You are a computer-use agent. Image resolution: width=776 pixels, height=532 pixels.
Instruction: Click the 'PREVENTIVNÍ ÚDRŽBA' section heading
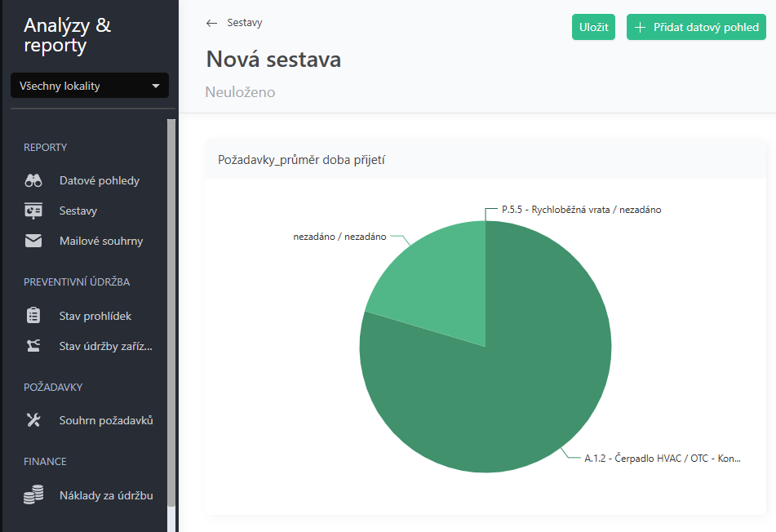click(x=77, y=282)
